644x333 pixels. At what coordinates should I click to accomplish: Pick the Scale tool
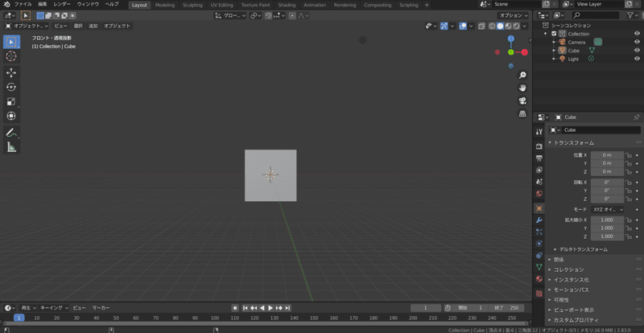tap(11, 101)
